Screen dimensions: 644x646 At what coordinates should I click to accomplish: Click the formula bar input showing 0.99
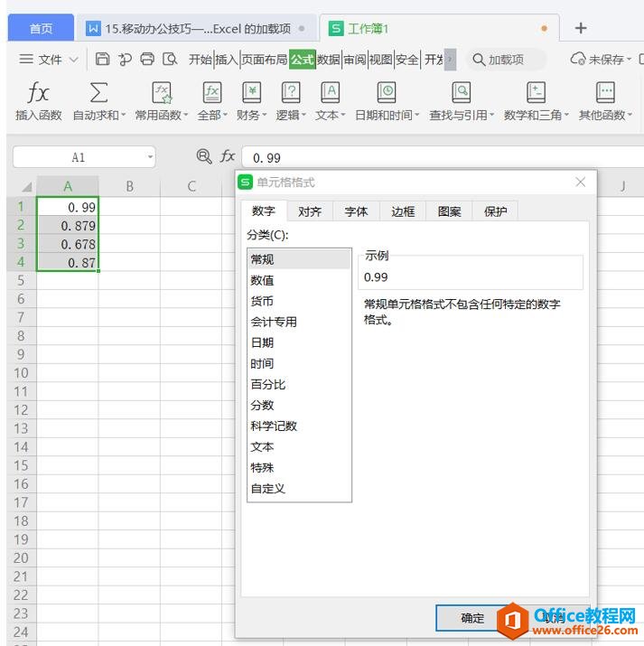click(443, 157)
